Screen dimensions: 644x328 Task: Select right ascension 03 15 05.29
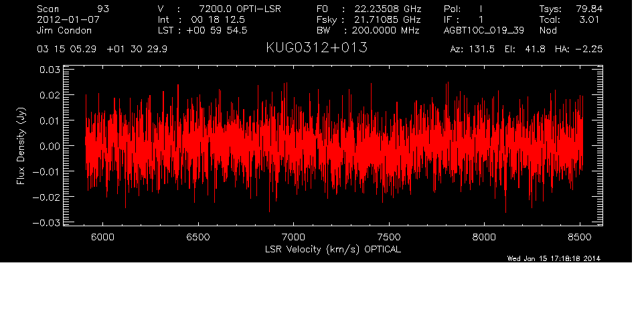pos(66,50)
